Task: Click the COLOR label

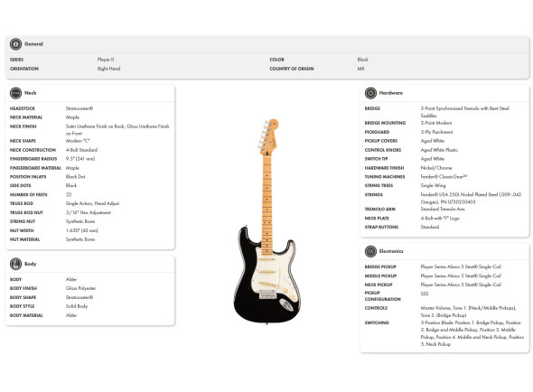Action: point(276,60)
